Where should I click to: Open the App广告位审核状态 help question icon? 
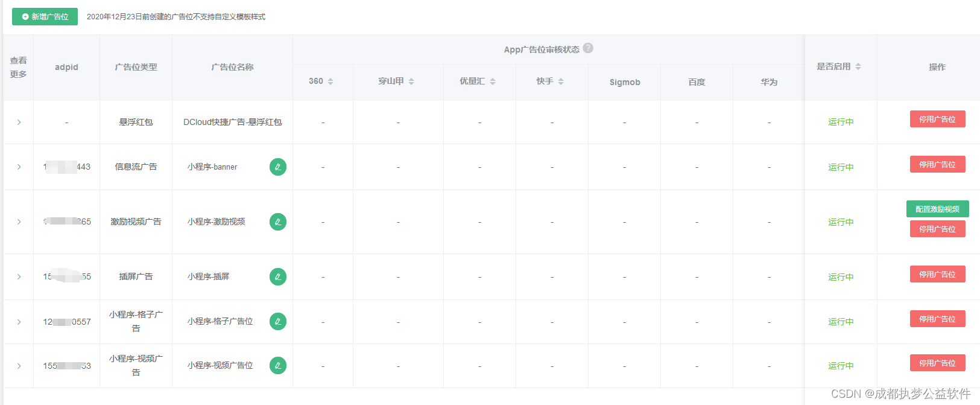point(588,48)
